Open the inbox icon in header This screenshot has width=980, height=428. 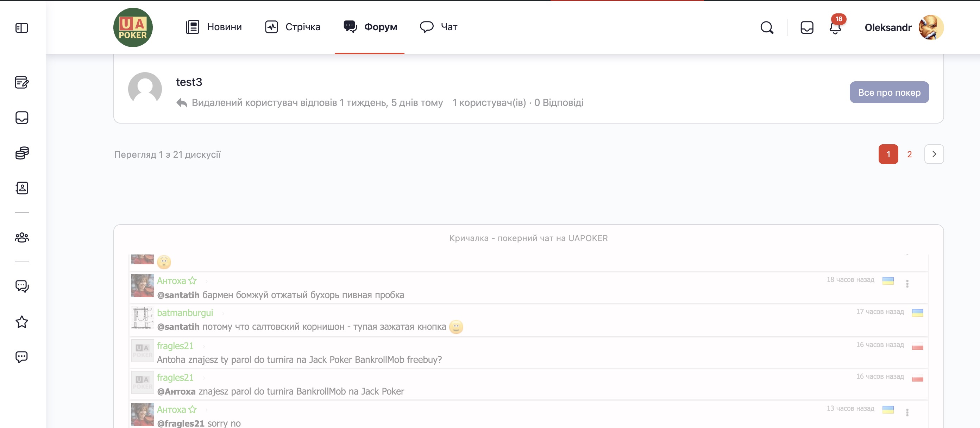(806, 27)
